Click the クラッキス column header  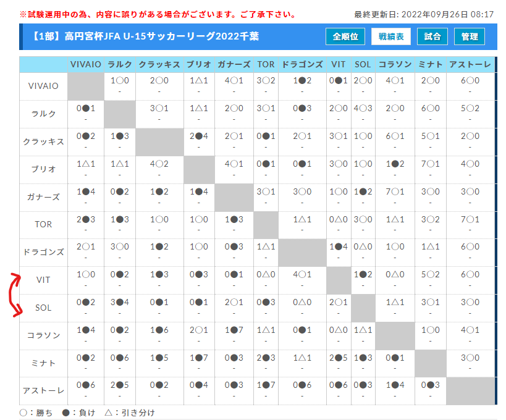coord(159,64)
